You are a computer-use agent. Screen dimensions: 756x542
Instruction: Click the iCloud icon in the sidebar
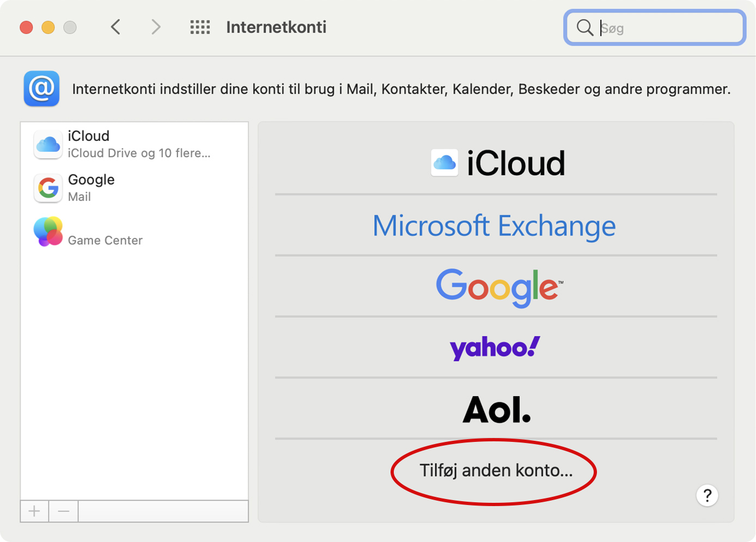click(48, 144)
